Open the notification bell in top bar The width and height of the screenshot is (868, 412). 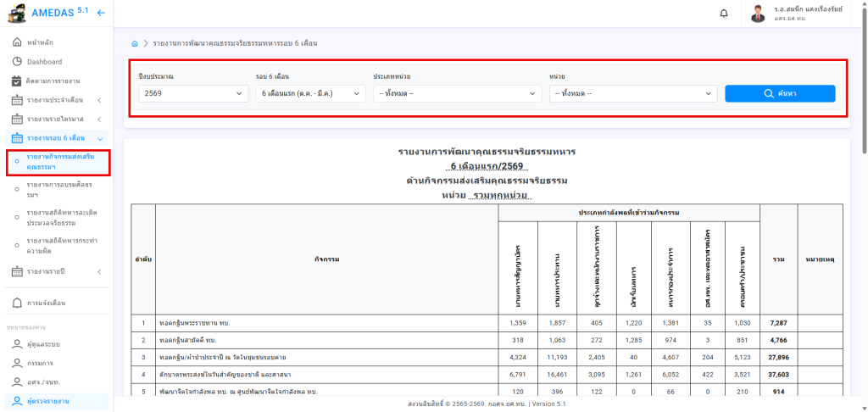[x=724, y=14]
